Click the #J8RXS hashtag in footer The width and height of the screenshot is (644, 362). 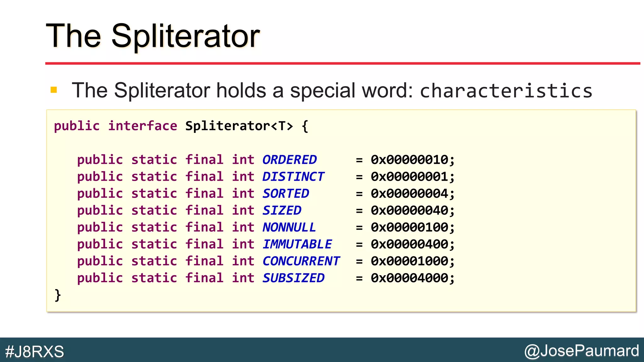click(35, 351)
